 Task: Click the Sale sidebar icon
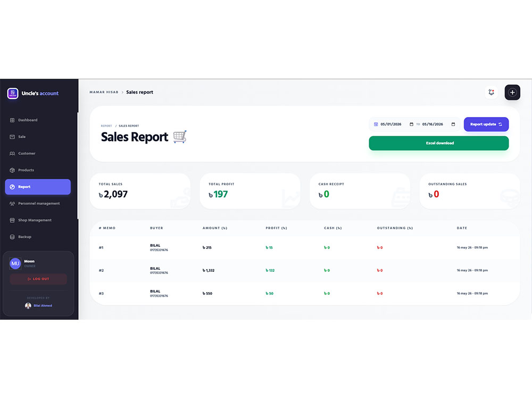tap(12, 137)
